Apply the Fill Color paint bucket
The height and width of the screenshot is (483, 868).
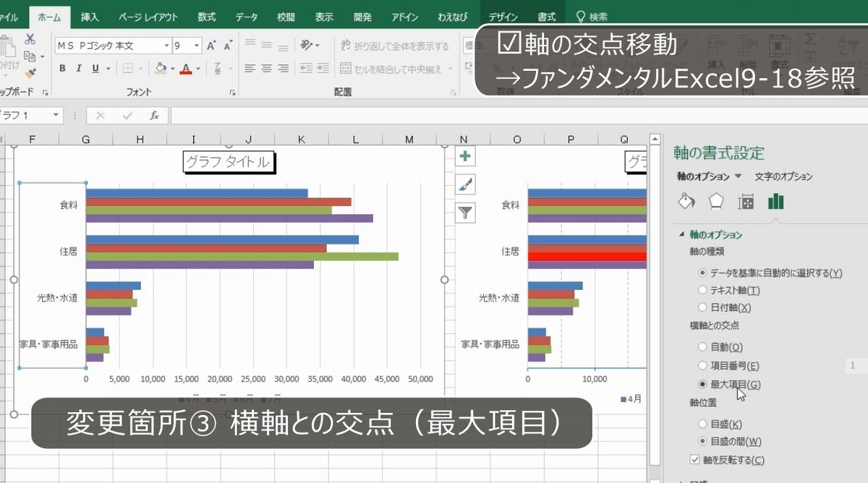(x=161, y=69)
